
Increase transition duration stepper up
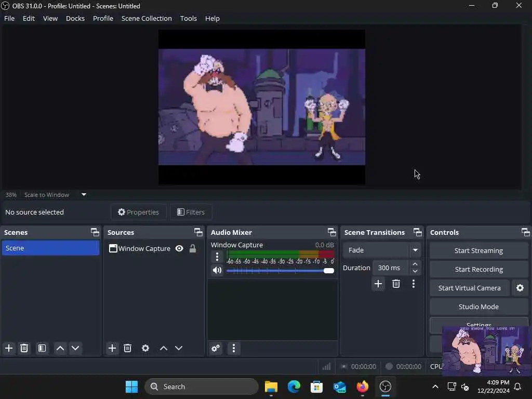[415, 264]
